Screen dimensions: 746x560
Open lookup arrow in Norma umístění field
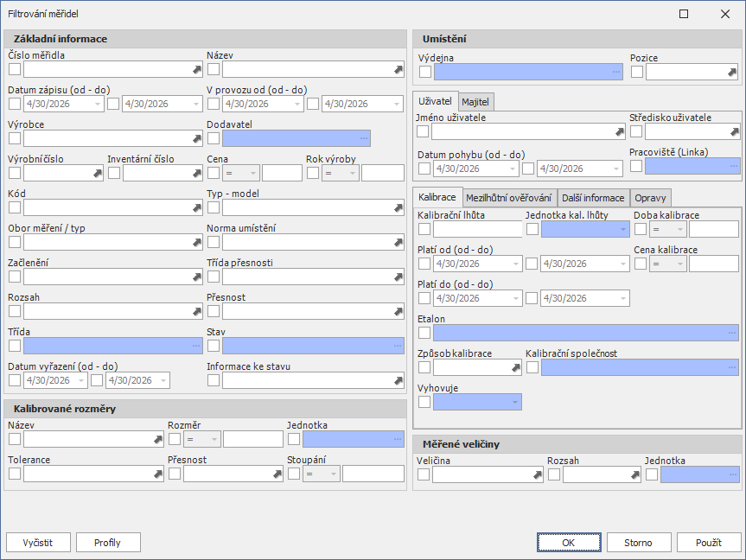399,243
